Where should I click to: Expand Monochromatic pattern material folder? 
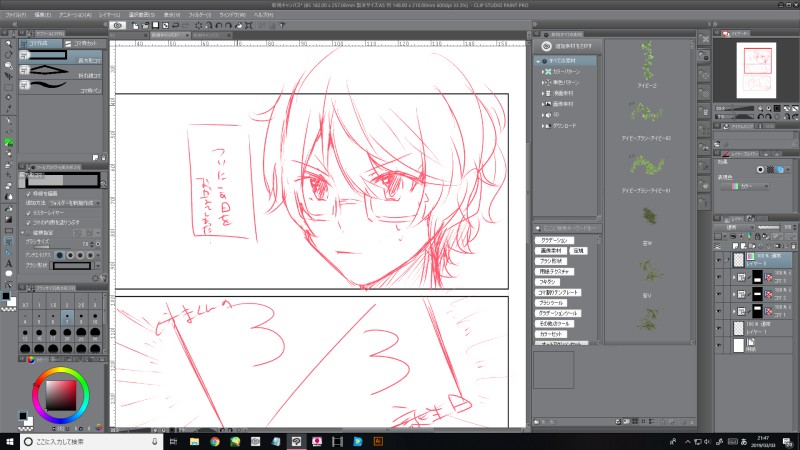(x=543, y=83)
